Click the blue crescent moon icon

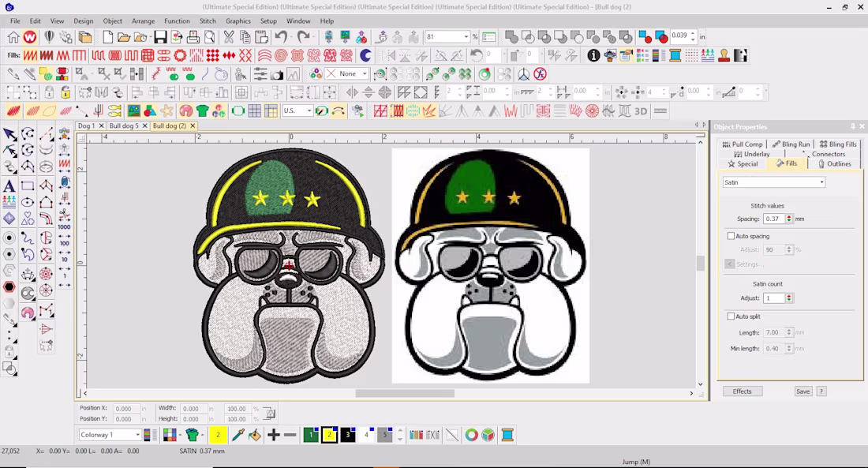click(x=365, y=55)
